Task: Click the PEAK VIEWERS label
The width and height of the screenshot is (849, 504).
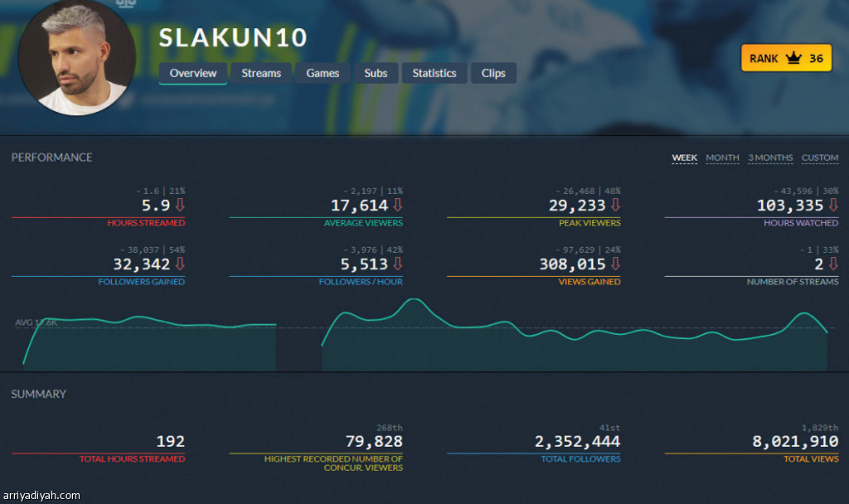Action: (x=589, y=223)
